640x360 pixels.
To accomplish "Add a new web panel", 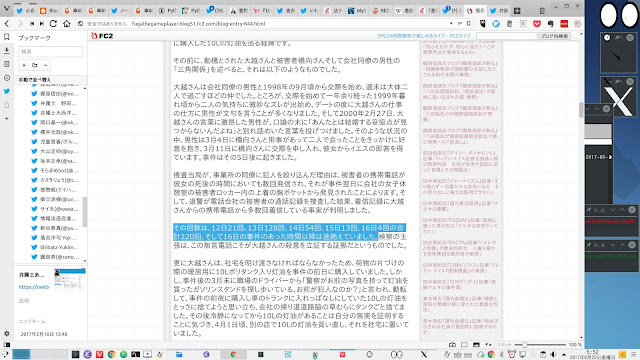I will (7, 118).
